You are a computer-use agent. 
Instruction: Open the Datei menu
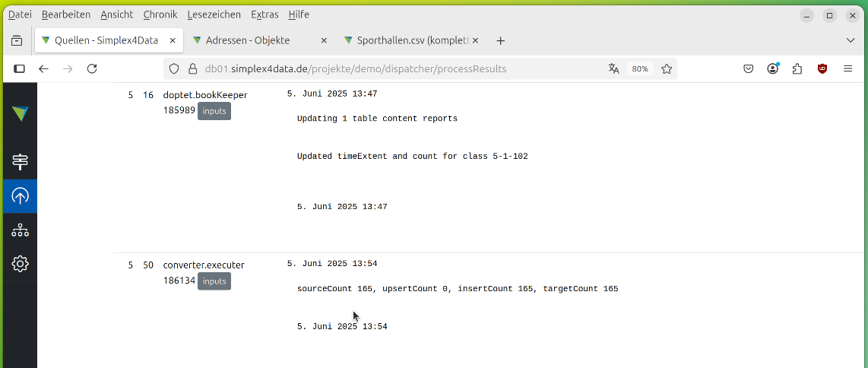20,14
